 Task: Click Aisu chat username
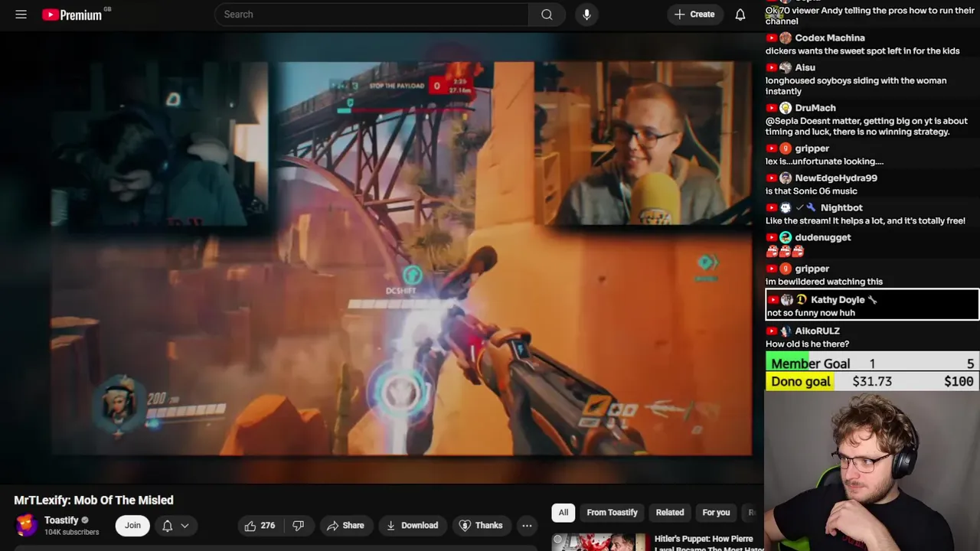click(x=805, y=67)
